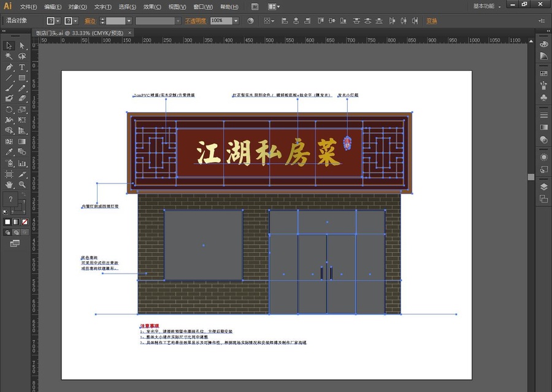
Task: Select the Direct Selection tool
Action: tap(22, 45)
